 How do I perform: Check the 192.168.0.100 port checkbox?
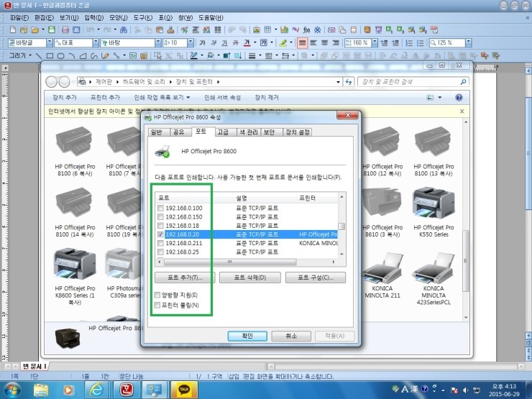click(x=161, y=208)
